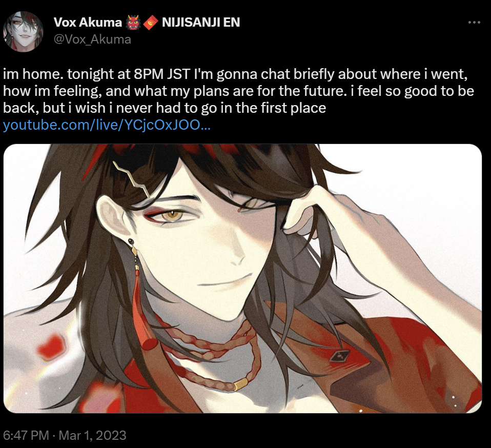The height and width of the screenshot is (448, 491).
Task: Click the NIJISANJI EN text in name
Action: (x=201, y=22)
